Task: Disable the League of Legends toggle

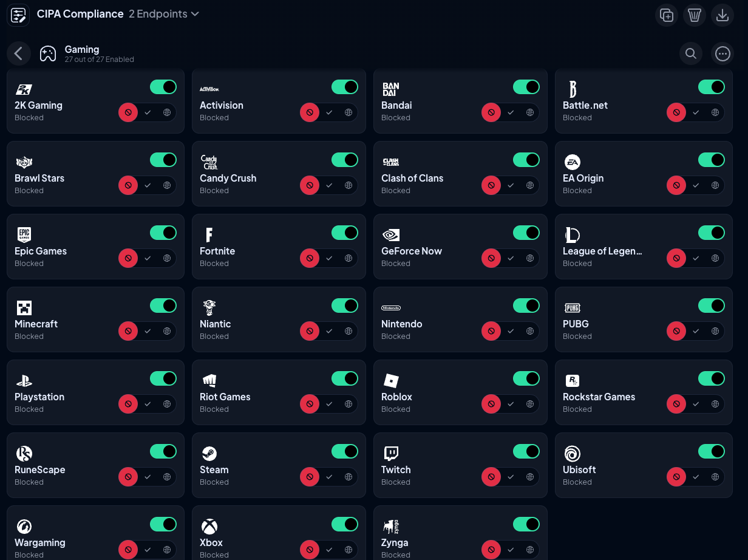Action: pos(712,233)
